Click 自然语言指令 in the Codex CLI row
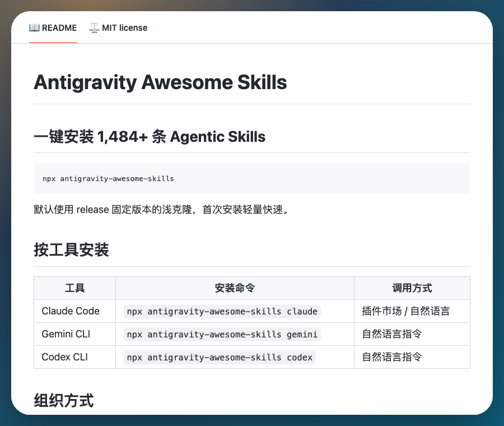This screenshot has width=504, height=426. (x=391, y=357)
